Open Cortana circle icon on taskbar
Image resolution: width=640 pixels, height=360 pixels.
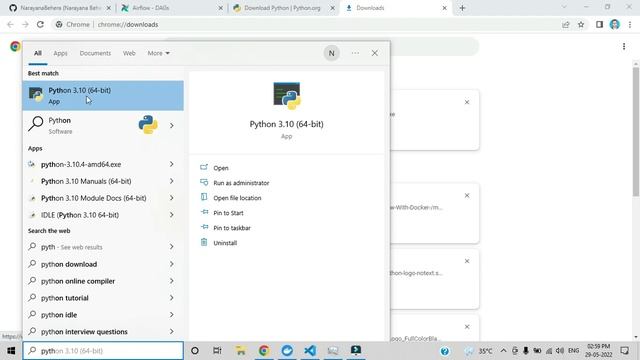(195, 351)
